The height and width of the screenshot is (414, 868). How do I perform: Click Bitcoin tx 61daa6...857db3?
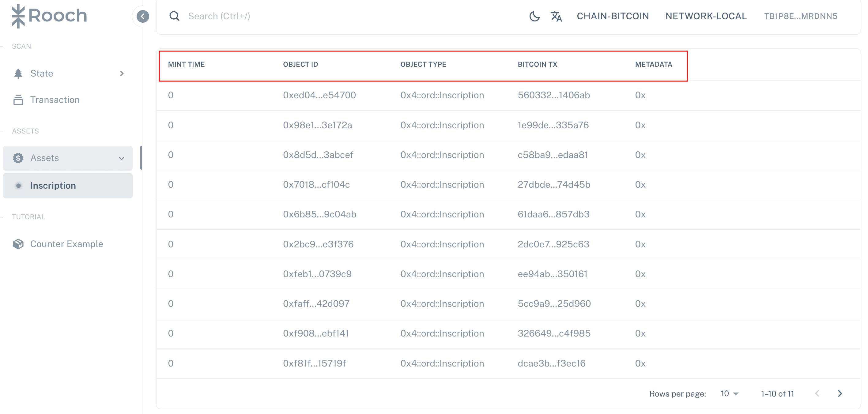click(553, 214)
